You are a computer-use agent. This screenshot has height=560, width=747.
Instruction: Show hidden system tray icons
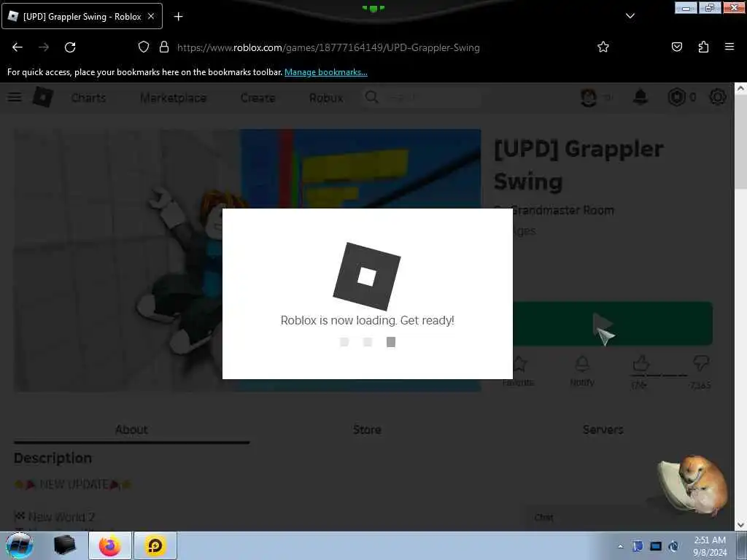[x=620, y=546]
